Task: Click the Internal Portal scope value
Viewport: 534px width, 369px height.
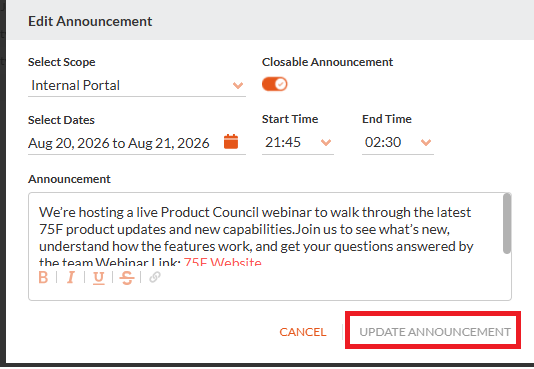Action: tap(76, 85)
